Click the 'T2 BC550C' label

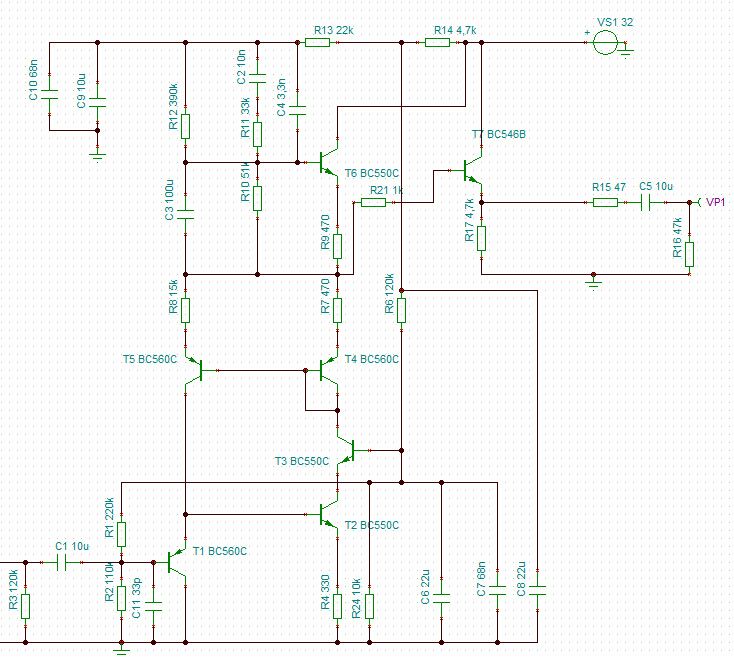[372, 526]
